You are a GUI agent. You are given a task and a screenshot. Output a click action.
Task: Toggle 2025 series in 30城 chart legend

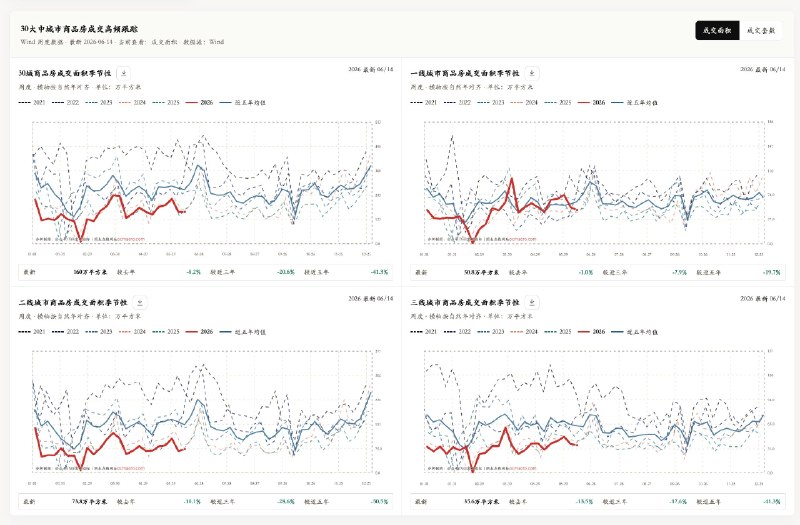click(166, 103)
